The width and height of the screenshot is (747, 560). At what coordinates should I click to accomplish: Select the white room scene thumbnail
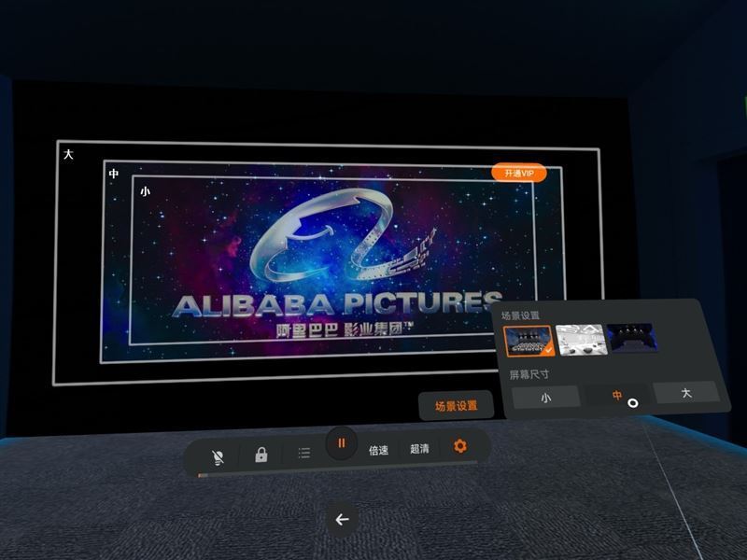(x=581, y=340)
